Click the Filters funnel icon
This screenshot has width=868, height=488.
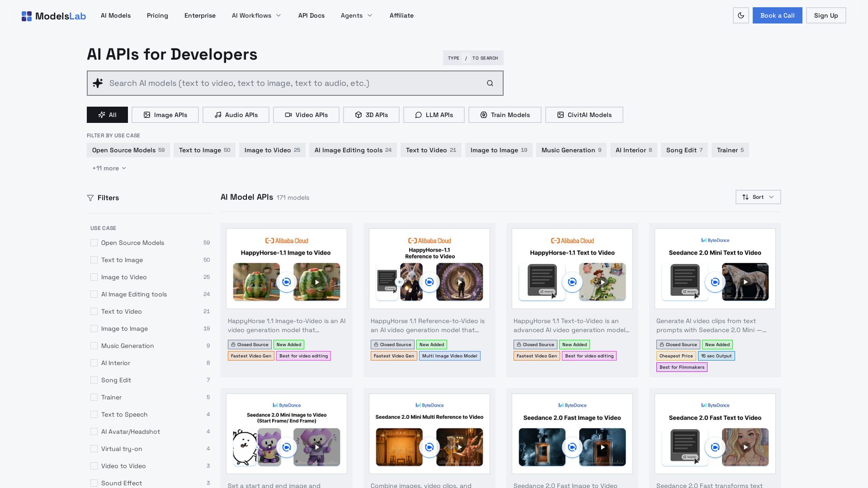click(x=90, y=198)
